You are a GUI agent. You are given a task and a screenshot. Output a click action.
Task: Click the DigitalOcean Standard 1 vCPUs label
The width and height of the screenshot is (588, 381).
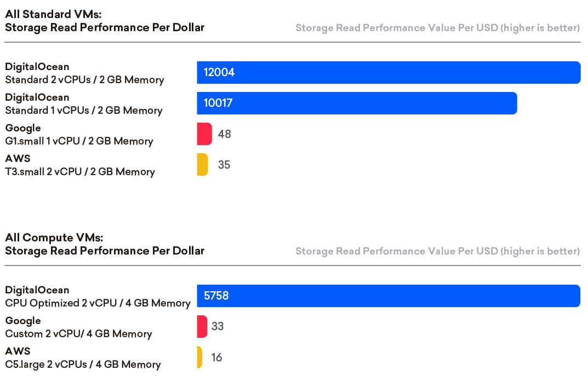(x=84, y=104)
